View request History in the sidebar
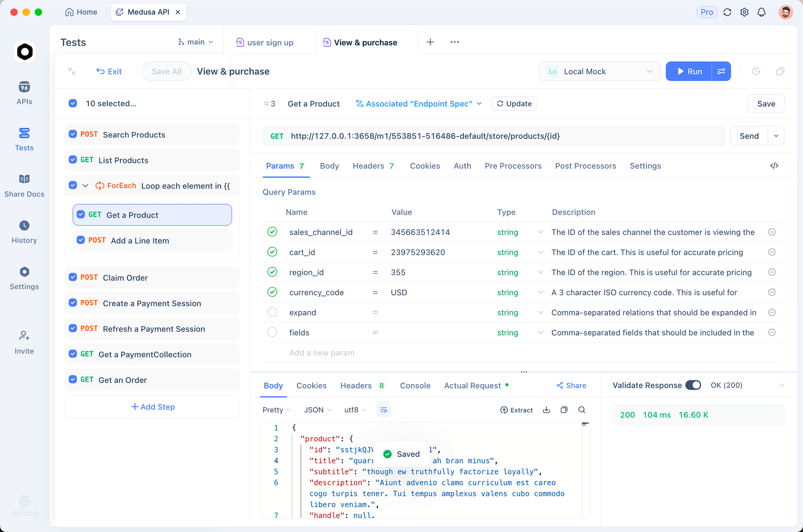Viewport: 803px width, 532px height. click(24, 231)
